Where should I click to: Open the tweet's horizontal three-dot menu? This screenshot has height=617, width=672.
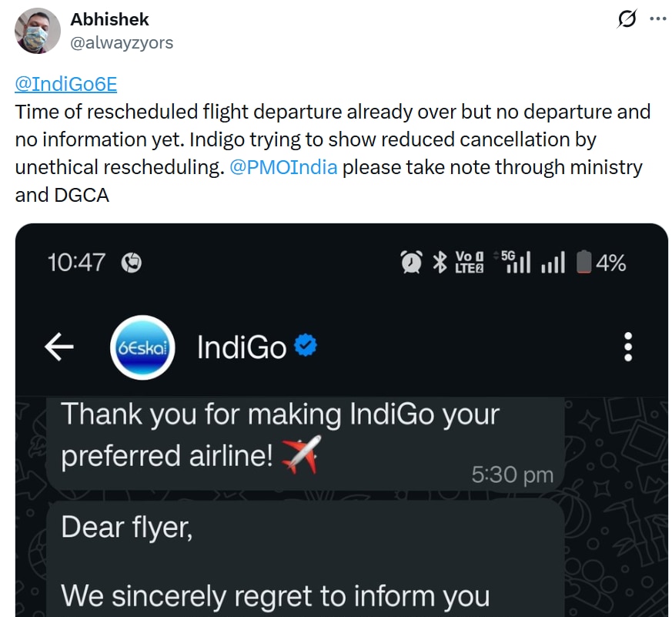(657, 19)
